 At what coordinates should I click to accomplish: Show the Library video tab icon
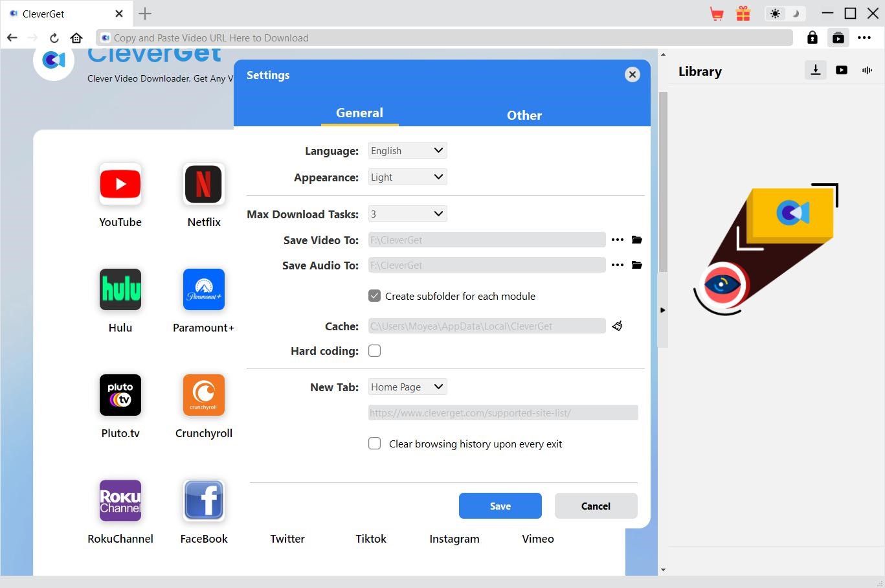pyautogui.click(x=841, y=71)
